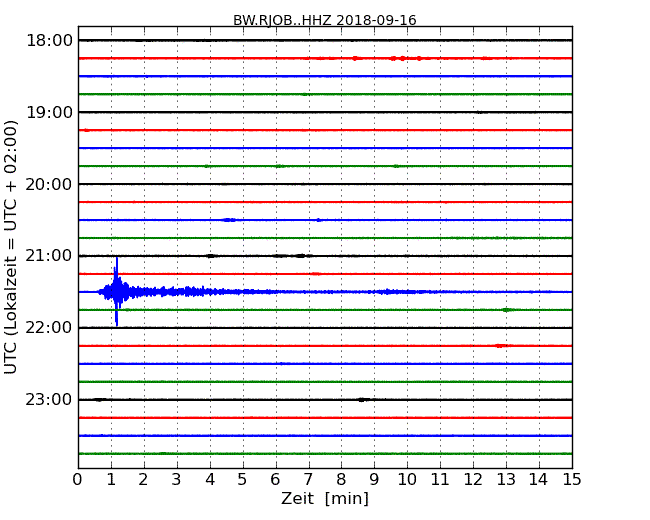Click the black signal blip near minute 8.5 at 23:00

362,400
